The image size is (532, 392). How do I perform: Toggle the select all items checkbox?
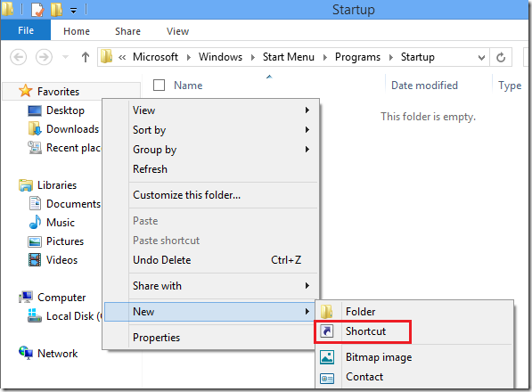coord(160,86)
